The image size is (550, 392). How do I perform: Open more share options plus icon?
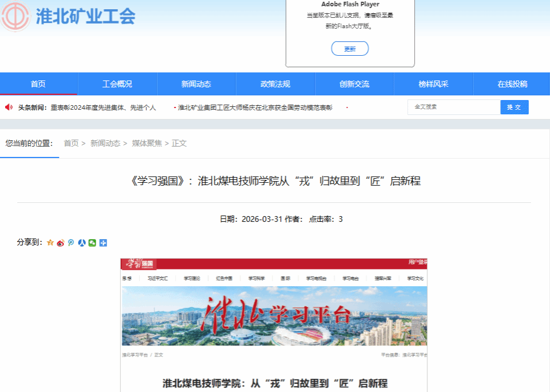[103, 243]
